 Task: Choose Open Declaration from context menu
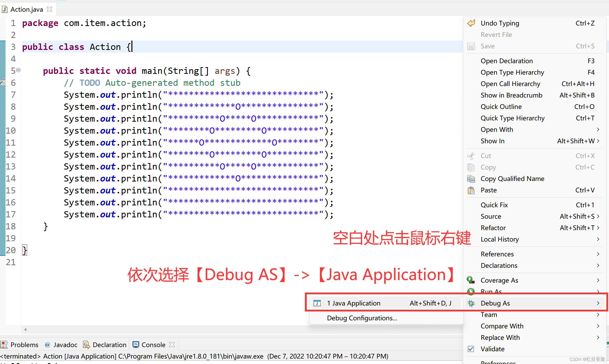[x=507, y=61]
